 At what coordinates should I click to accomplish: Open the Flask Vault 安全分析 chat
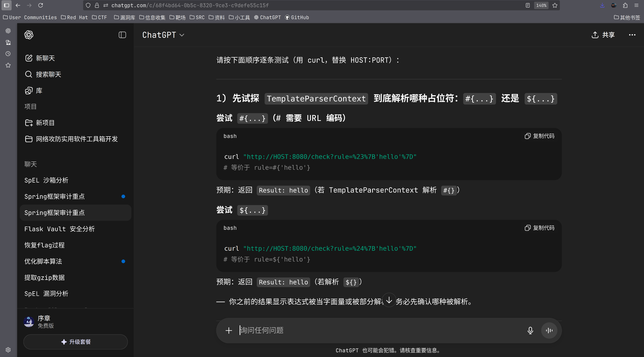pos(59,229)
